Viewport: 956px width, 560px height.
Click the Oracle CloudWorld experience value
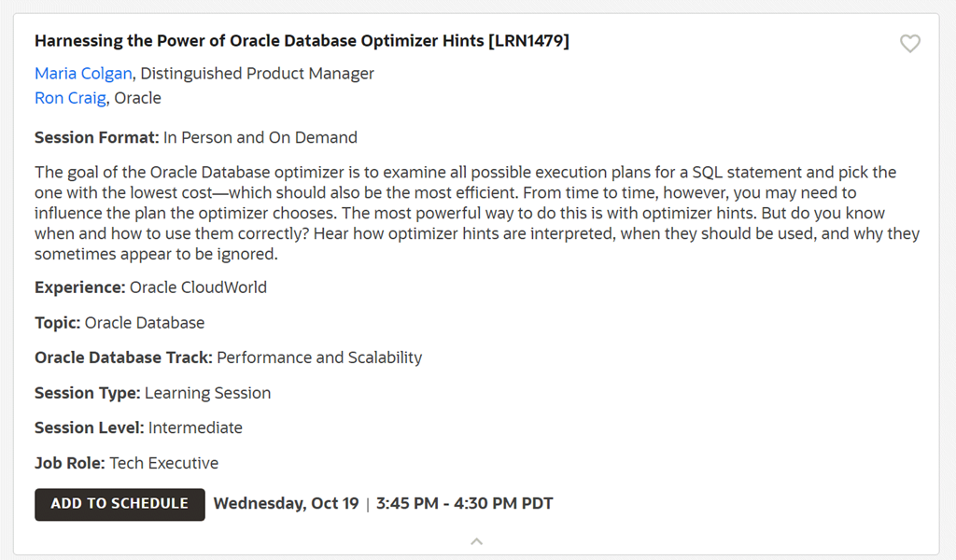(198, 287)
